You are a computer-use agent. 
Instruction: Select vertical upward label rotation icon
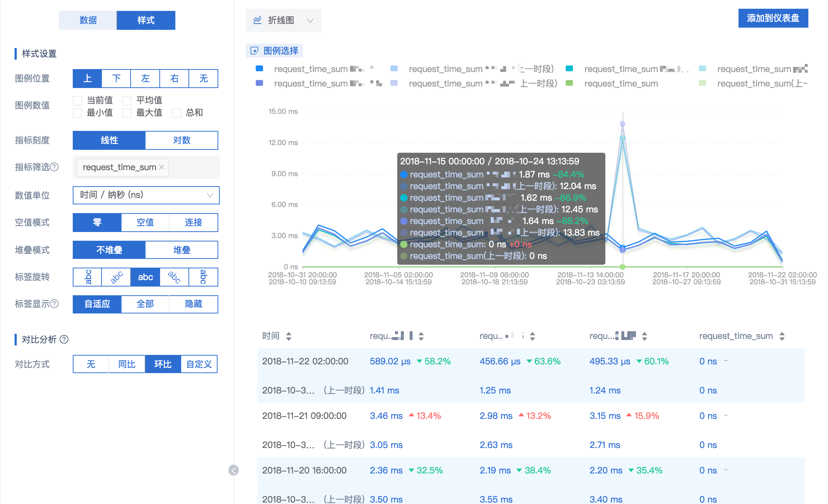87,277
